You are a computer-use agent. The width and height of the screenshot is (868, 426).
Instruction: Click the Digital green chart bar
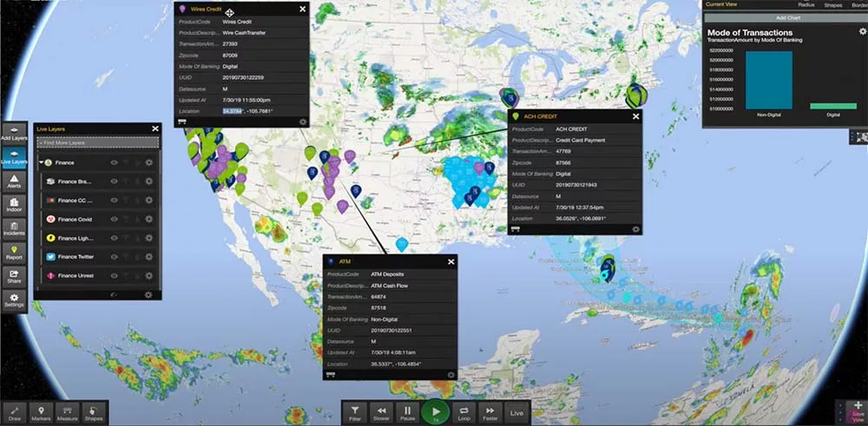832,106
